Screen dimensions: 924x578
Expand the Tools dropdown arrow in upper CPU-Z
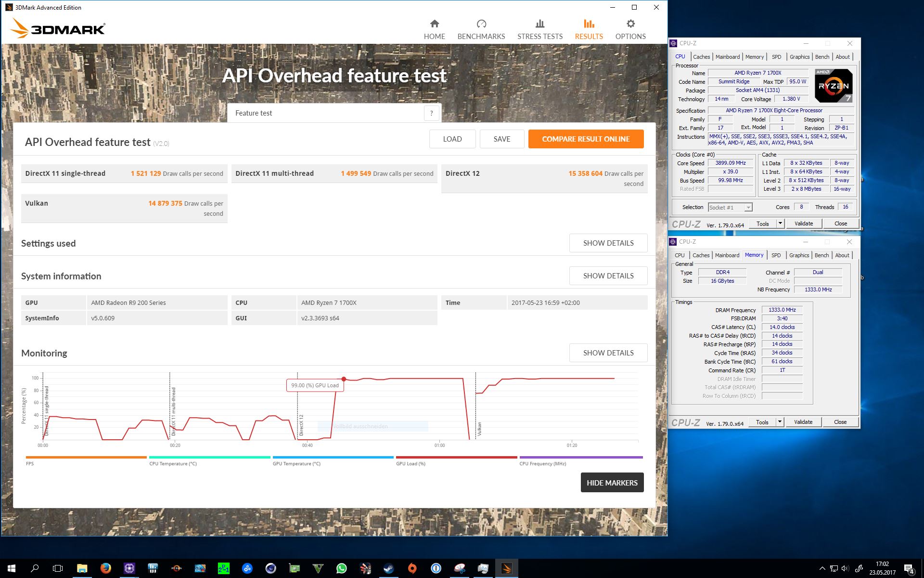[780, 223]
